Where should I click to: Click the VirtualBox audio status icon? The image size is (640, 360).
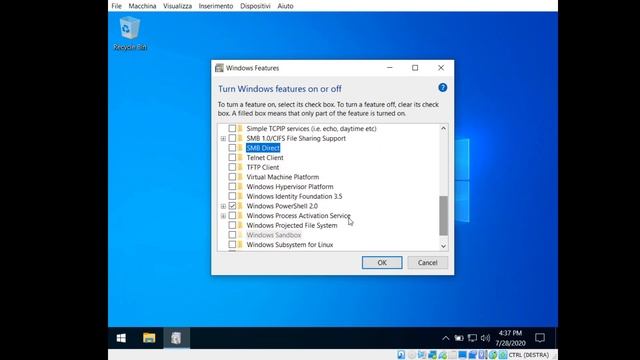pyautogui.click(x=422, y=355)
